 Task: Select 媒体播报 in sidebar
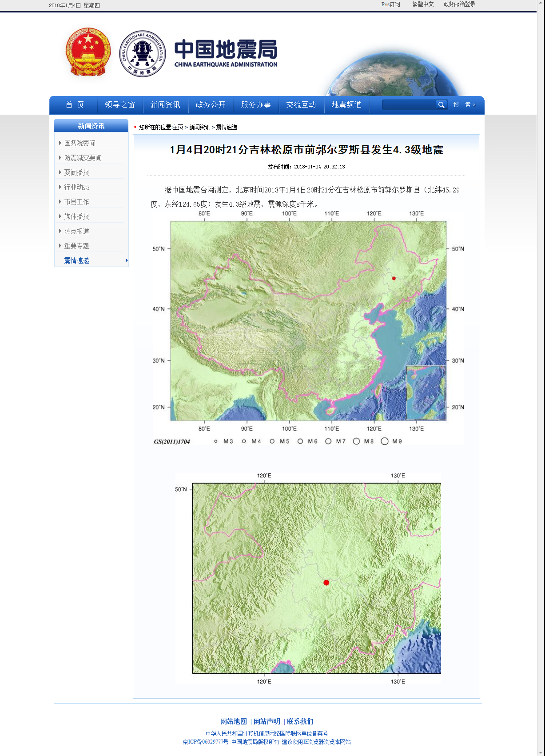click(x=76, y=216)
